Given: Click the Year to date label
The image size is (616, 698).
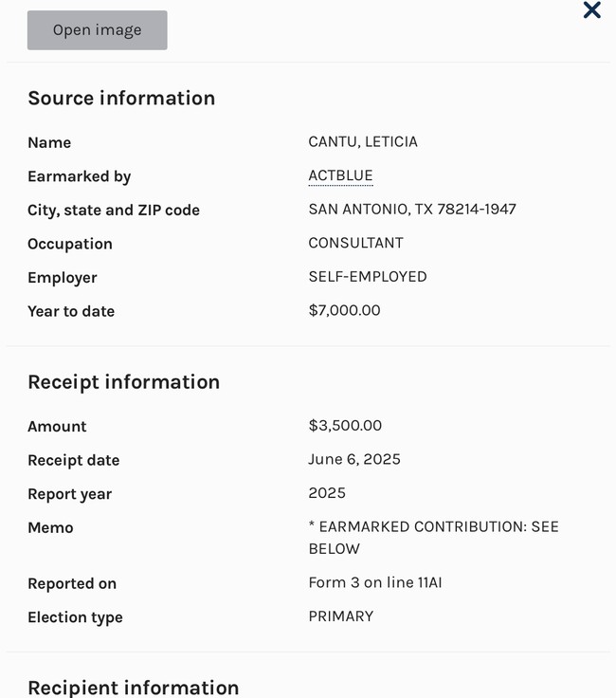Looking at the screenshot, I should click(71, 311).
